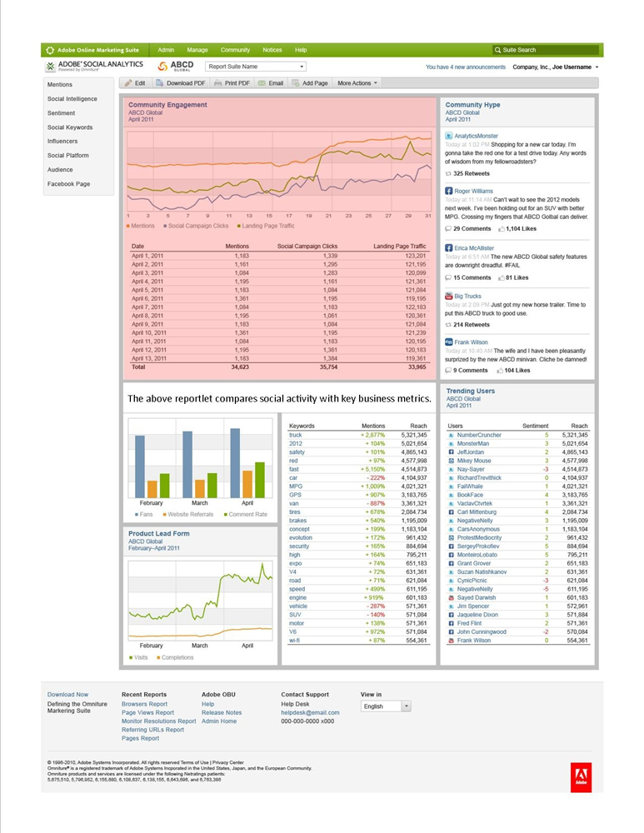
Task: Open the Help menu in top bar
Action: click(301, 50)
